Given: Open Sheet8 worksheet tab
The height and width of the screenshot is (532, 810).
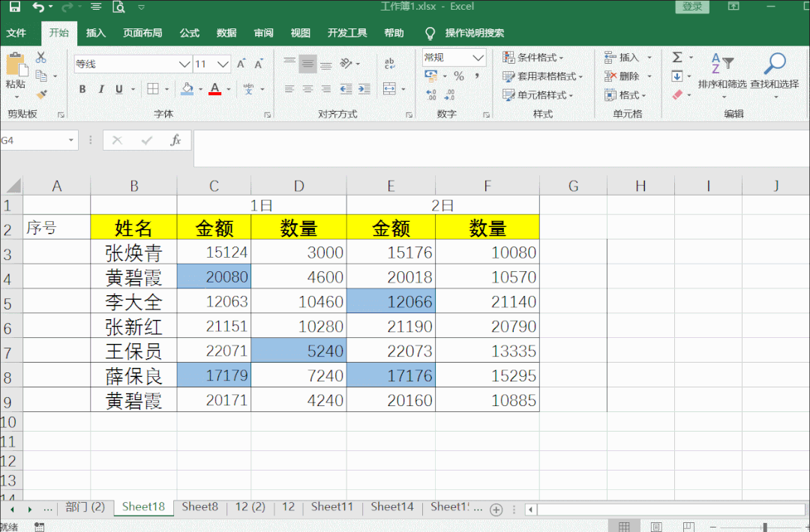Looking at the screenshot, I should (x=200, y=507).
